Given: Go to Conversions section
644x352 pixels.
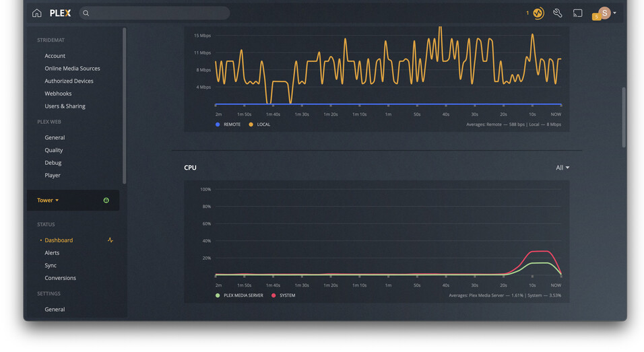Looking at the screenshot, I should click(61, 278).
